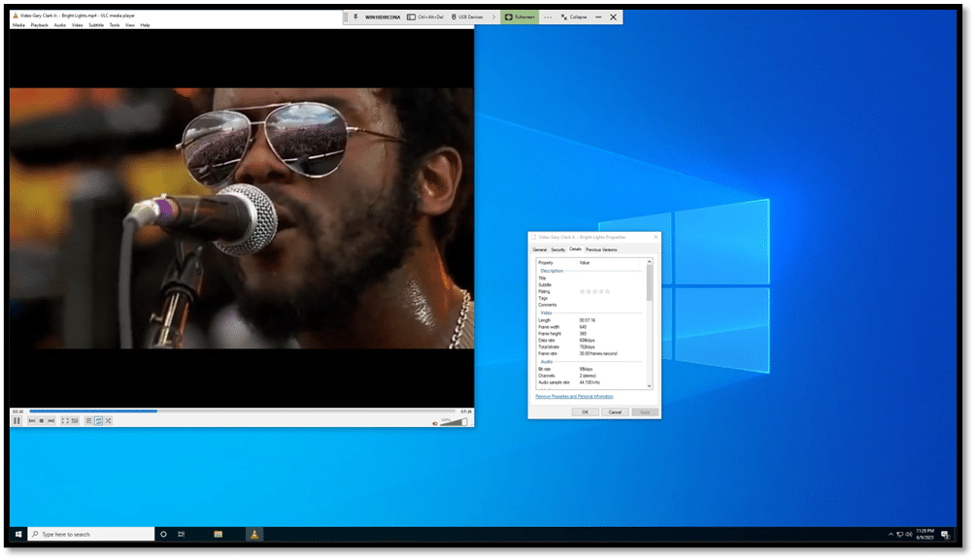The height and width of the screenshot is (560, 975).
Task: Open the remote toolbar ellipsis options
Action: 548,17
